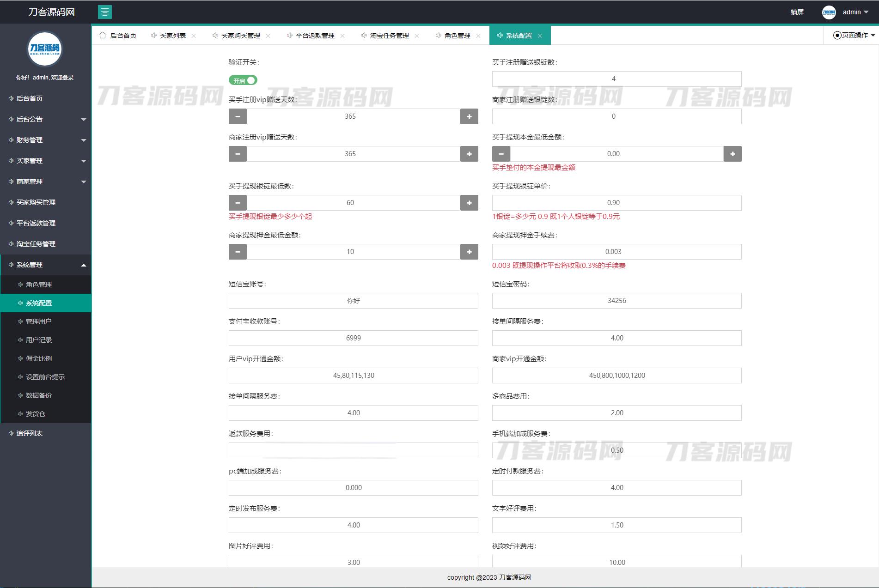Select 设置前台提示 submenu item
879x588 pixels.
(x=46, y=377)
